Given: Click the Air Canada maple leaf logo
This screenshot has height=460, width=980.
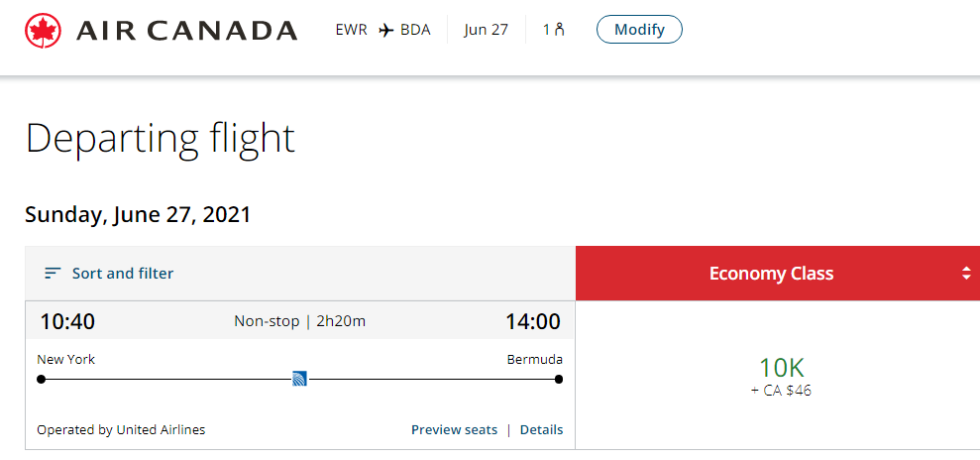Looking at the screenshot, I should [44, 30].
